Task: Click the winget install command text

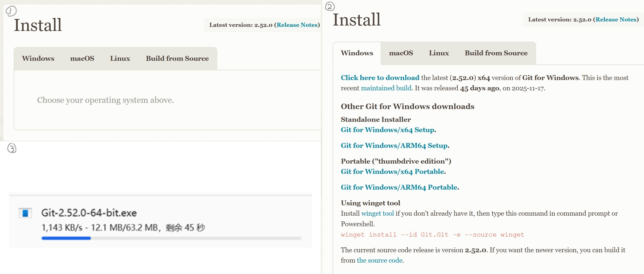Action: 432,235
